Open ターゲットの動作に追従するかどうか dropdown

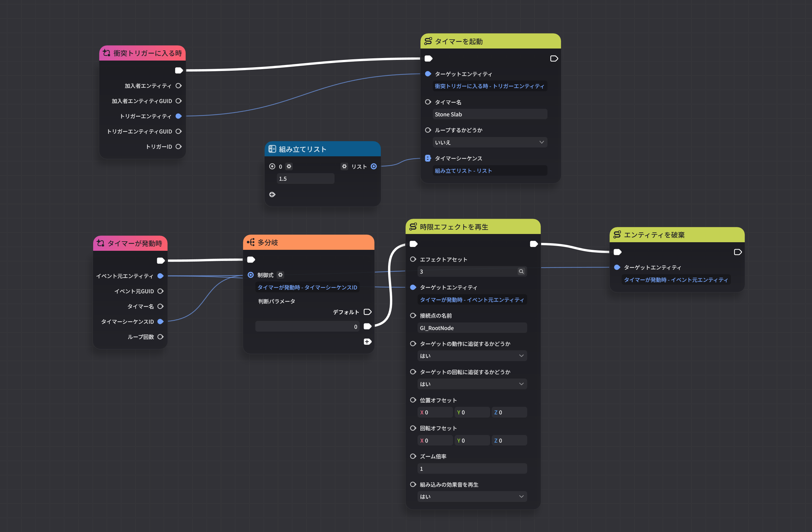[472, 356]
